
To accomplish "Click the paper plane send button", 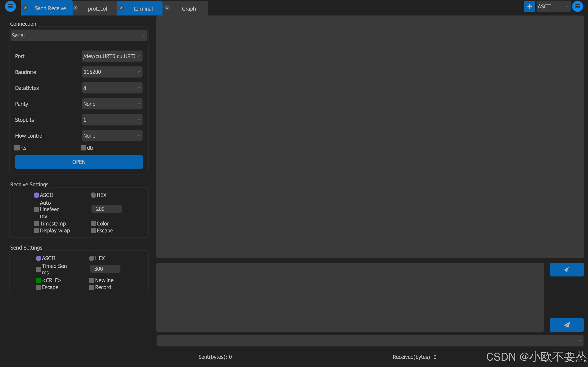I will pyautogui.click(x=566, y=325).
